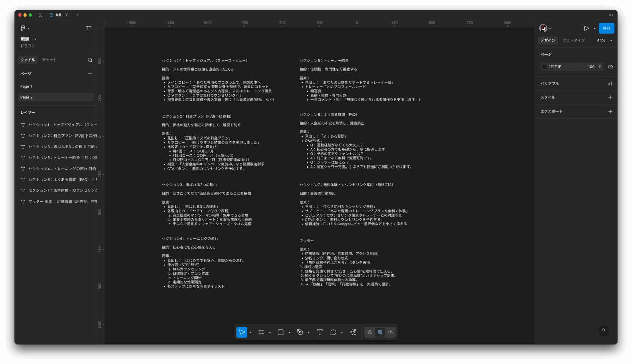Select the Pen tool

tap(300, 332)
